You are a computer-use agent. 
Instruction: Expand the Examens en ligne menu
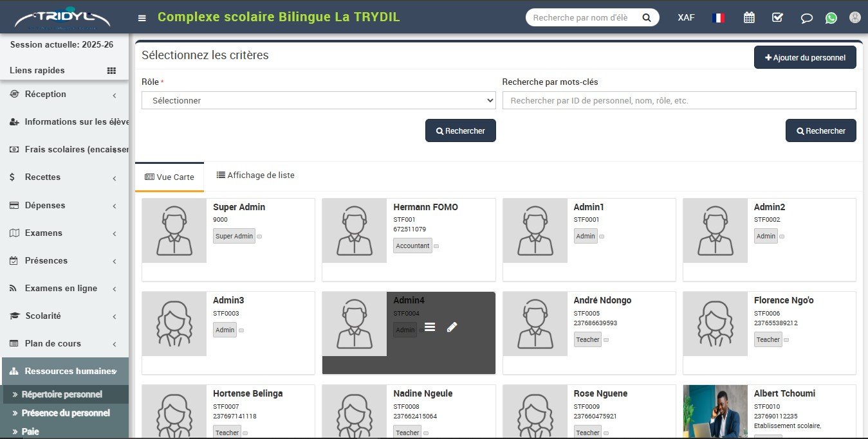pos(64,289)
